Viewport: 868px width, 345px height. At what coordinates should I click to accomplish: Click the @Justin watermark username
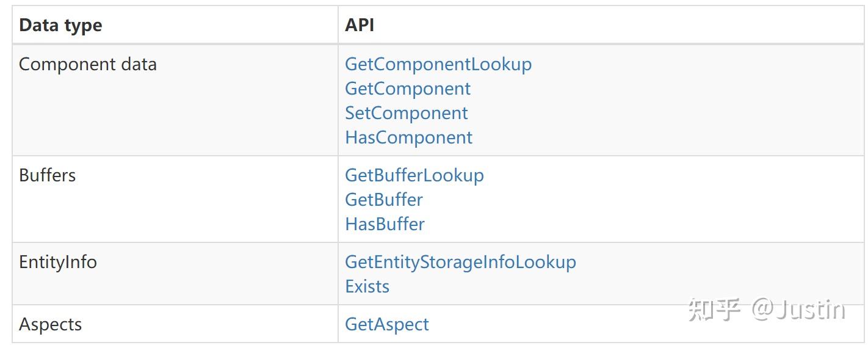[798, 310]
